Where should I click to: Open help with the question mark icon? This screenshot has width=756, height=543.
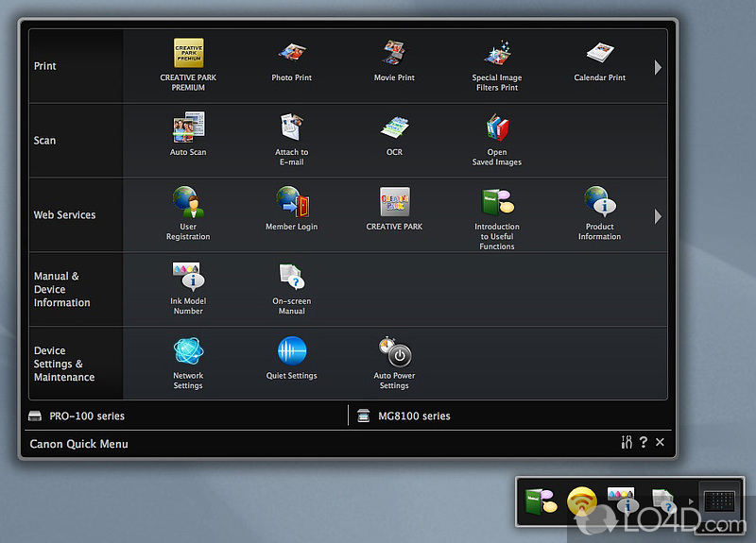[643, 442]
